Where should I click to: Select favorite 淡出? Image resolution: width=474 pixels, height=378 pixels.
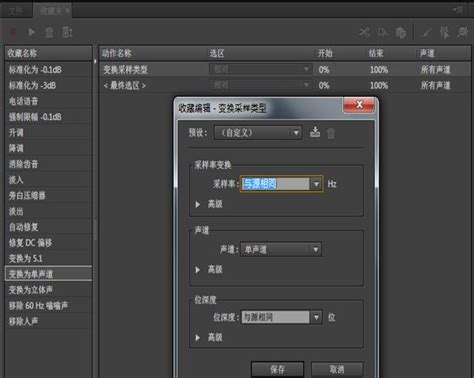tap(48, 211)
